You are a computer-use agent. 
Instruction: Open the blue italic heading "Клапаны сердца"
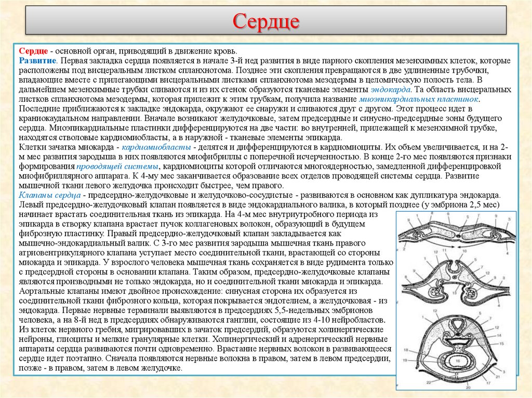(x=50, y=195)
